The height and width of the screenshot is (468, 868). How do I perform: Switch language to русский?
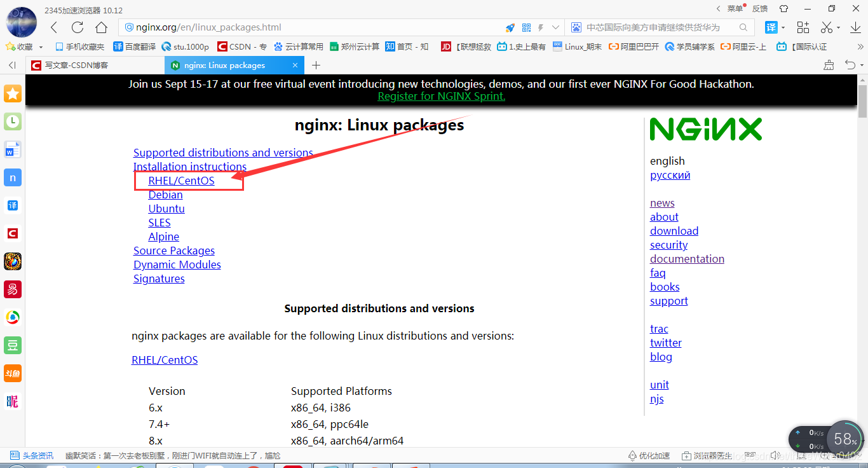pyautogui.click(x=670, y=175)
